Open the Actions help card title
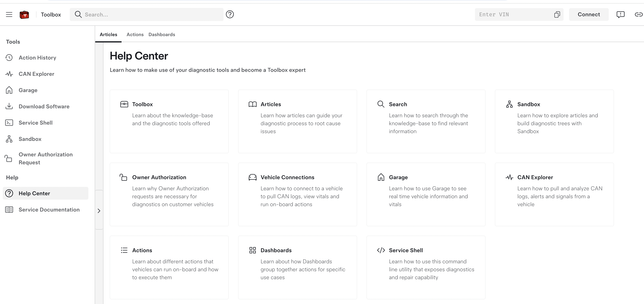Screen dimensions: 644x304 [x=142, y=250]
